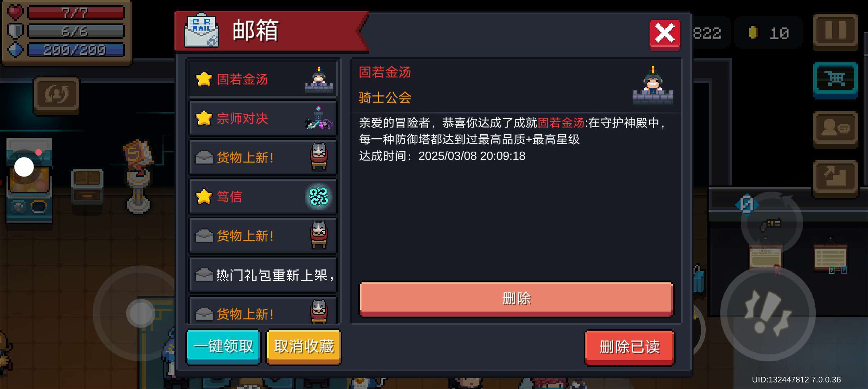868x389 pixels.
Task: Open the player profile card icon
Action: pyautogui.click(x=835, y=129)
